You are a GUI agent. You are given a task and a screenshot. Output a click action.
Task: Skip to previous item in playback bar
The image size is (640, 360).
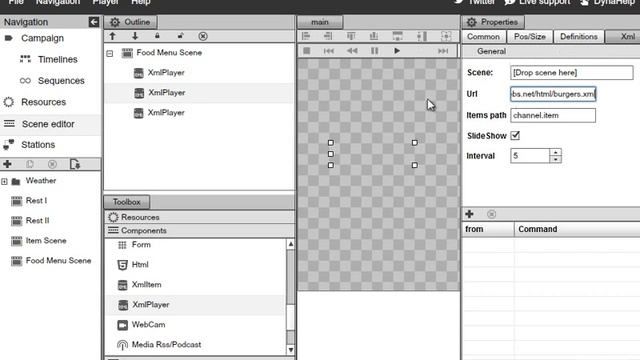329,51
